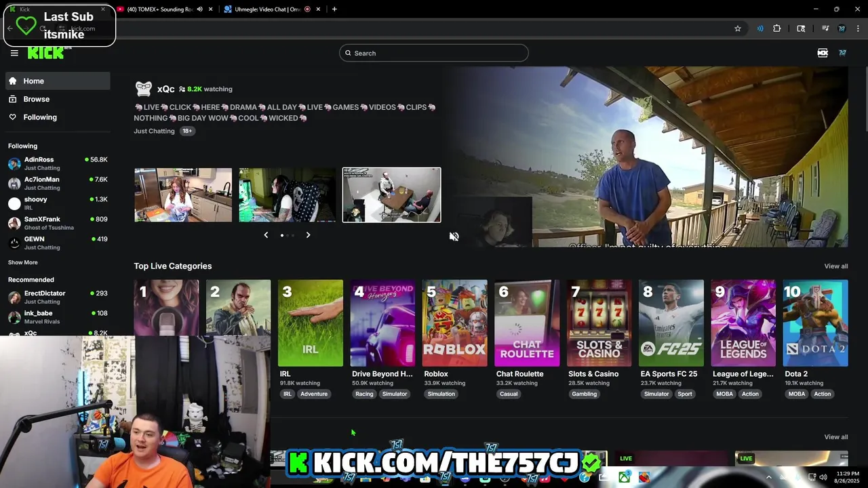Click the tab search icon in toolbar
Image resolution: width=868 pixels, height=488 pixels.
pos(801,28)
